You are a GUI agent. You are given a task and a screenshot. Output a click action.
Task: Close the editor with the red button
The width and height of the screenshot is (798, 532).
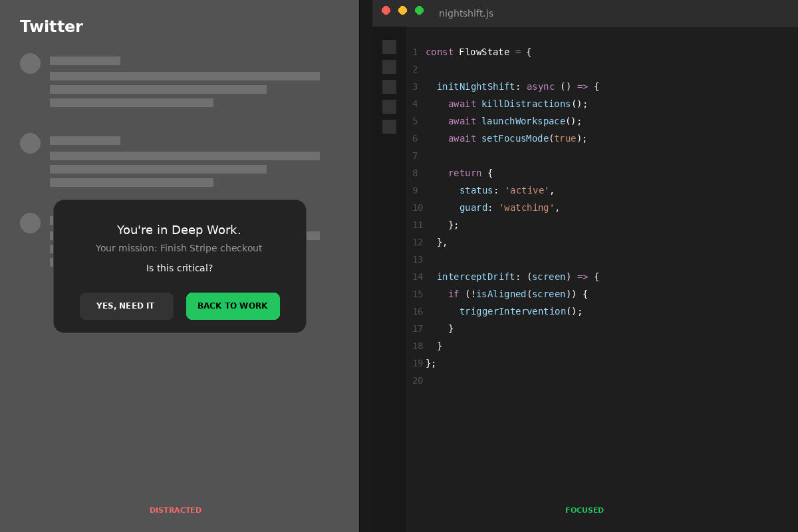[386, 10]
